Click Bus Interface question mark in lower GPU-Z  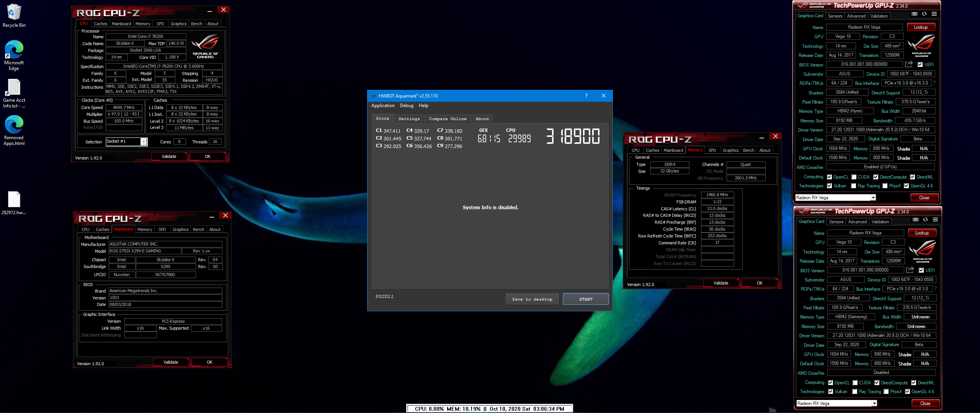point(935,289)
